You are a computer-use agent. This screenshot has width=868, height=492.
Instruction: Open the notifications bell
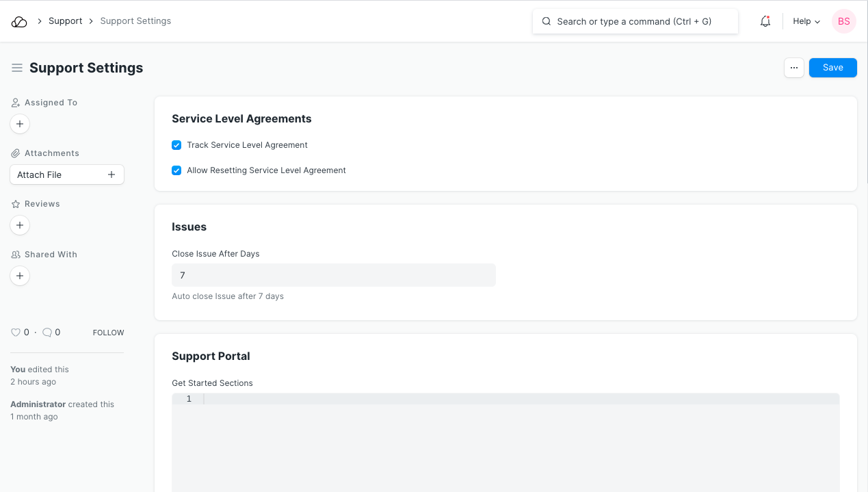(x=765, y=21)
